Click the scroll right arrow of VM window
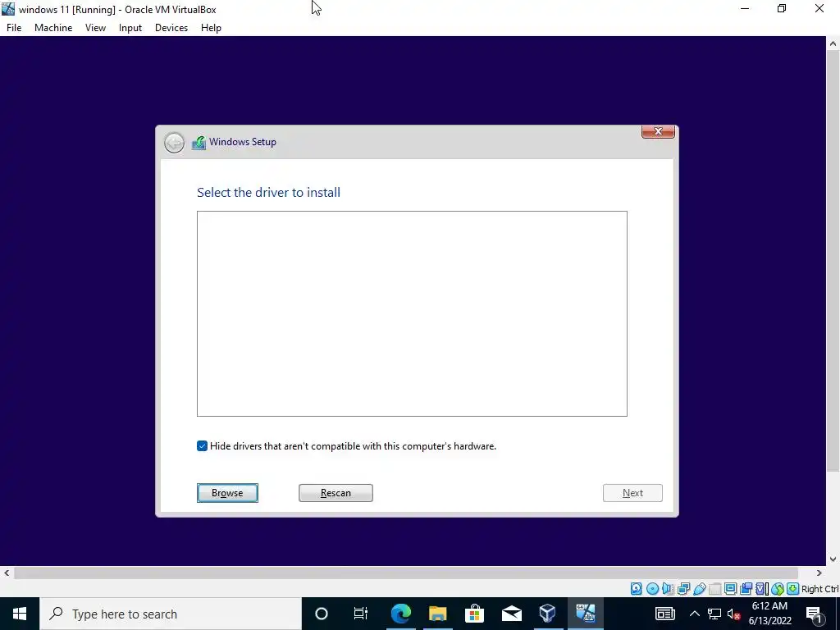This screenshot has width=840, height=630. coord(819,573)
